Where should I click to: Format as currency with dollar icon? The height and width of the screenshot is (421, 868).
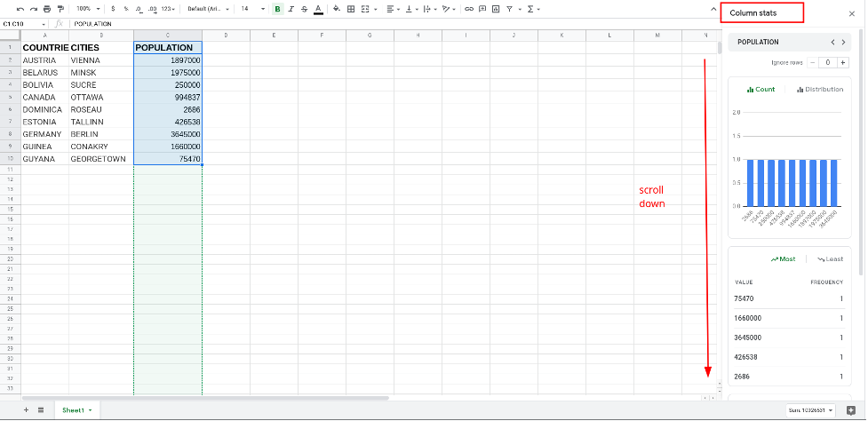tap(113, 9)
